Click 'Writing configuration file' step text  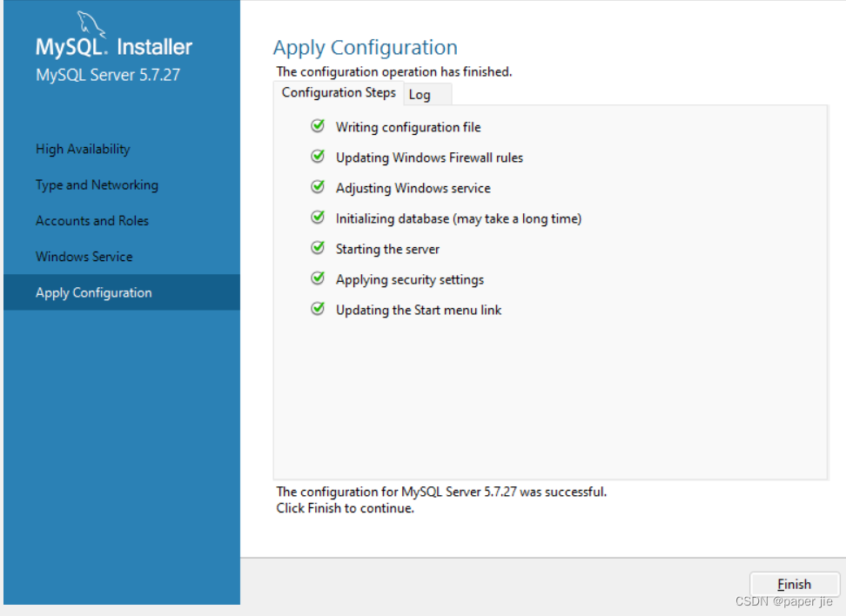408,127
